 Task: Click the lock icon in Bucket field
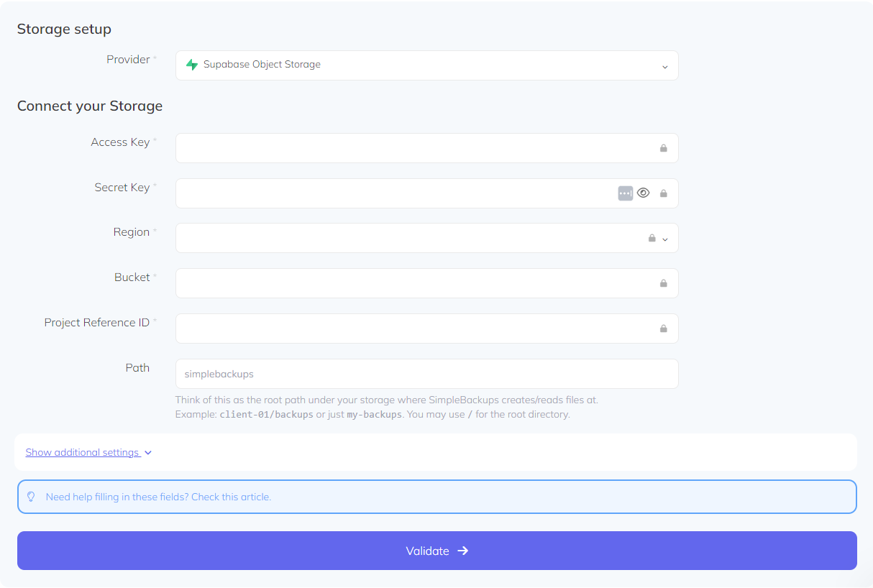pos(663,283)
